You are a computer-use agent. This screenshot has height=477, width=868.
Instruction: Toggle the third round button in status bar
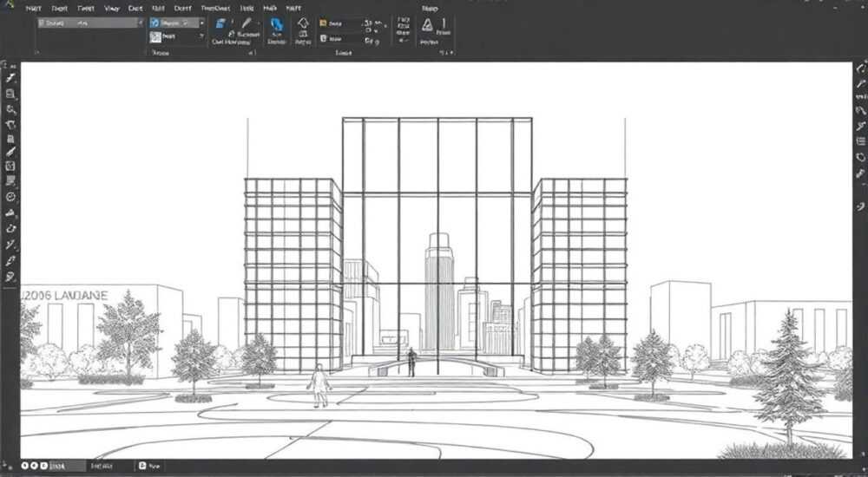click(43, 466)
